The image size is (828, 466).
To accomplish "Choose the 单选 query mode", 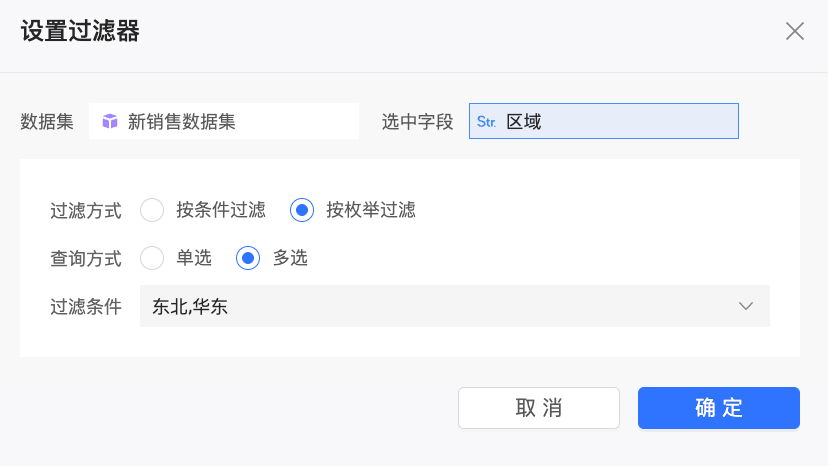I will tap(152, 258).
